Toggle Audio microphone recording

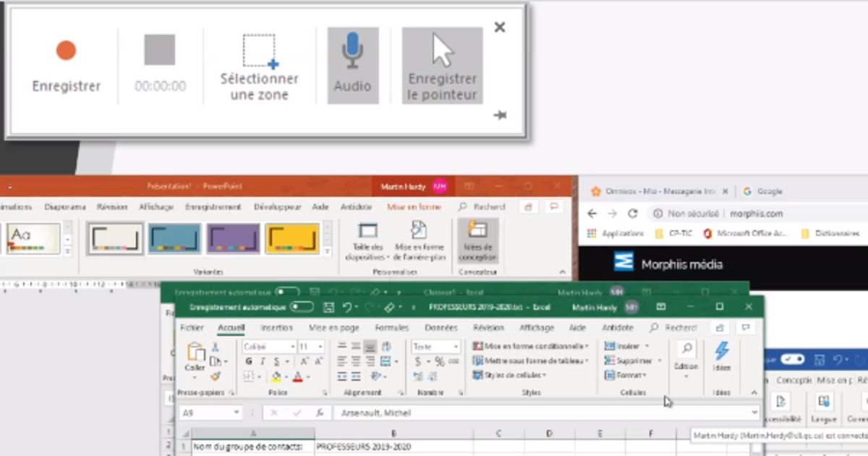tap(352, 66)
